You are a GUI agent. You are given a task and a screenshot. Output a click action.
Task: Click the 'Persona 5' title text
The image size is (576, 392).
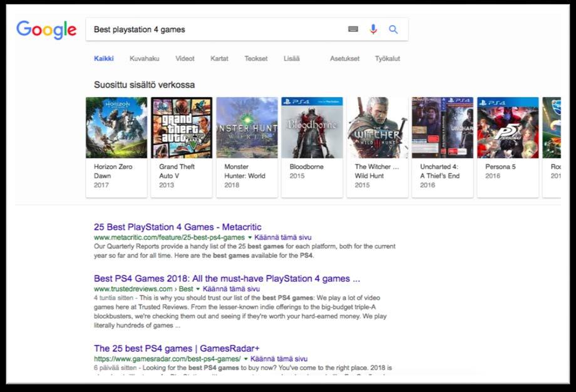(500, 167)
